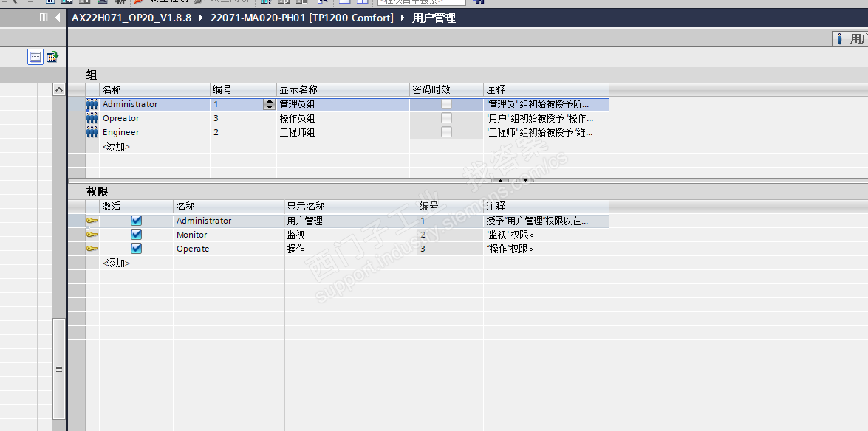Click the 操作员组 display name cell
868x431 pixels.
(344, 118)
